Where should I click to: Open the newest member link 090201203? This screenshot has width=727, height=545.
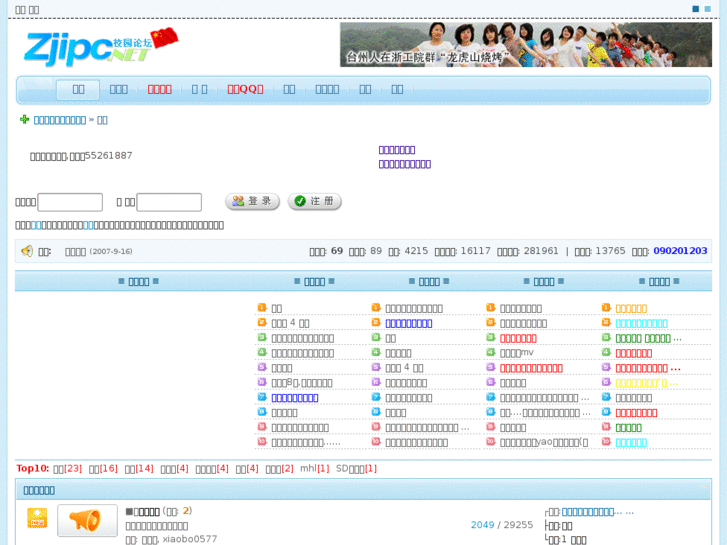[680, 251]
